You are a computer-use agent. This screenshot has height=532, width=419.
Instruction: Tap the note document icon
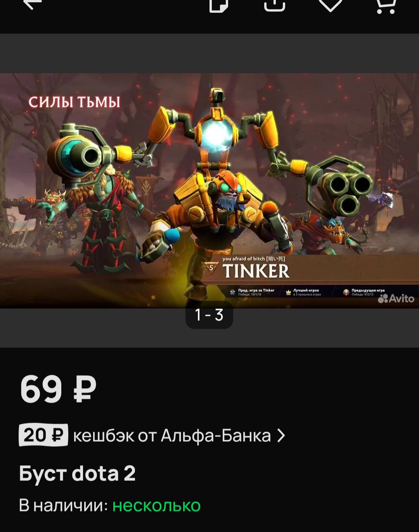tap(218, 5)
